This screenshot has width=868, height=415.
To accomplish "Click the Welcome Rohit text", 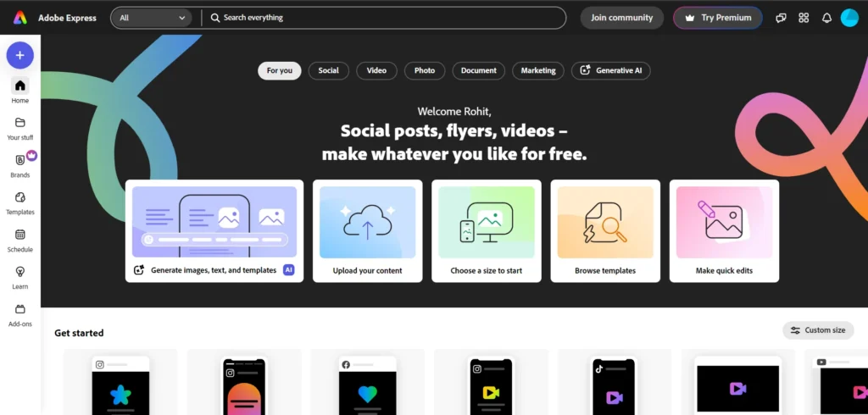I will (x=454, y=112).
